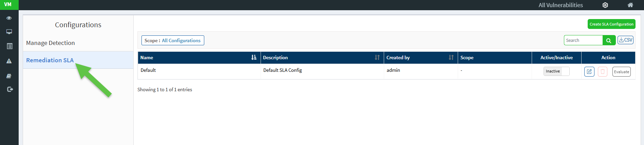Click the book icon in sidebar
The height and width of the screenshot is (145, 644).
click(x=9, y=76)
